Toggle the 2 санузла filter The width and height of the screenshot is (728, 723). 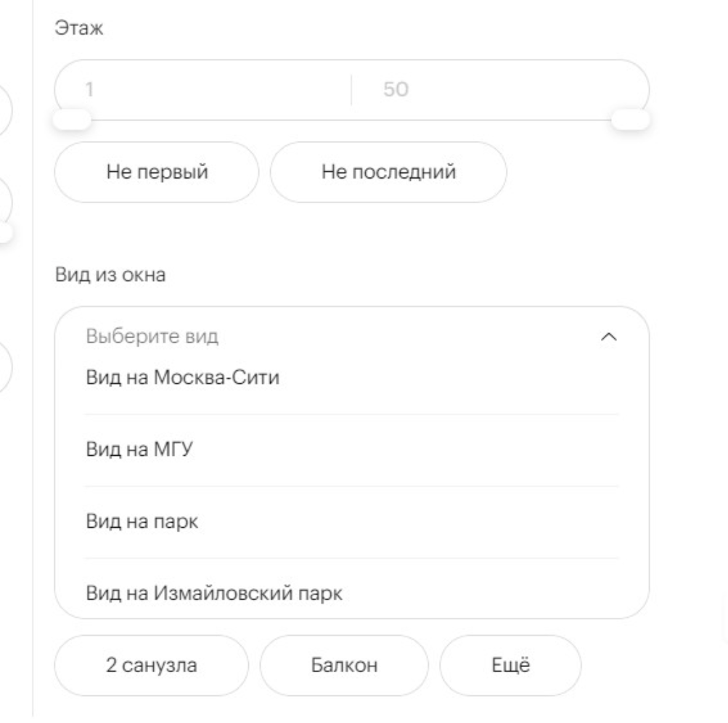click(x=152, y=666)
